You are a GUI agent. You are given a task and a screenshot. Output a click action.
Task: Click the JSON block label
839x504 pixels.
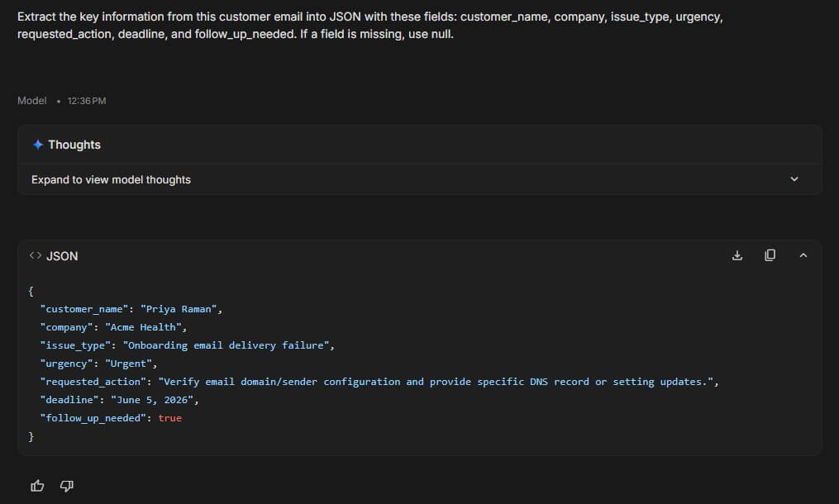point(62,256)
